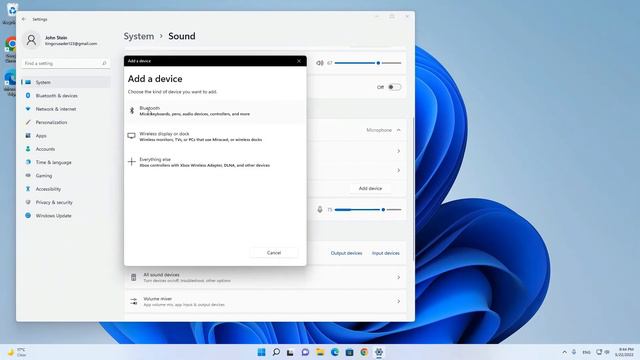
Task: Open Apps settings page
Action: point(66,136)
